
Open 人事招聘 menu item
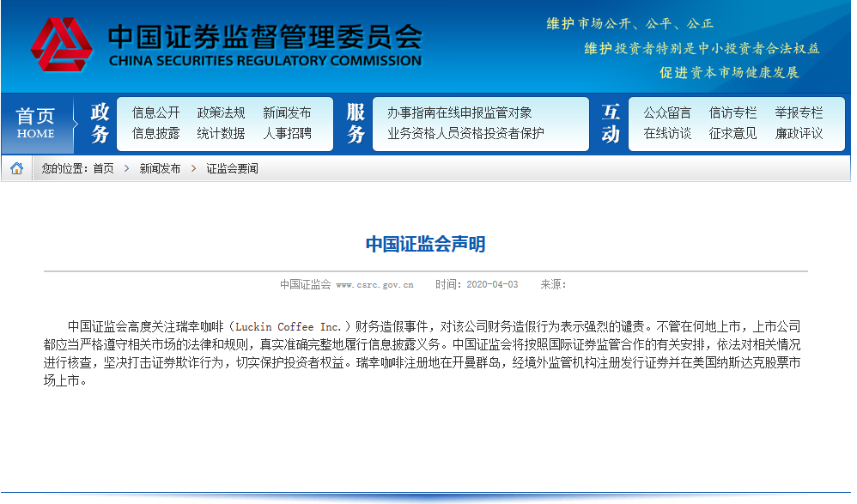pos(287,133)
